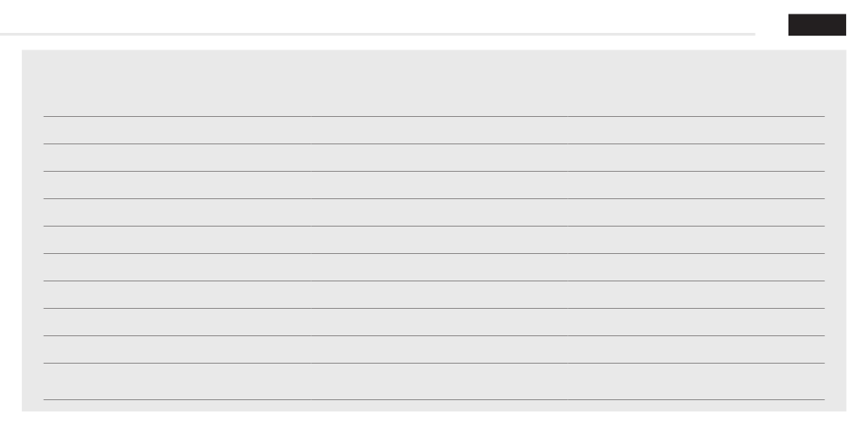Select the fifth blank row in the list

click(433, 239)
